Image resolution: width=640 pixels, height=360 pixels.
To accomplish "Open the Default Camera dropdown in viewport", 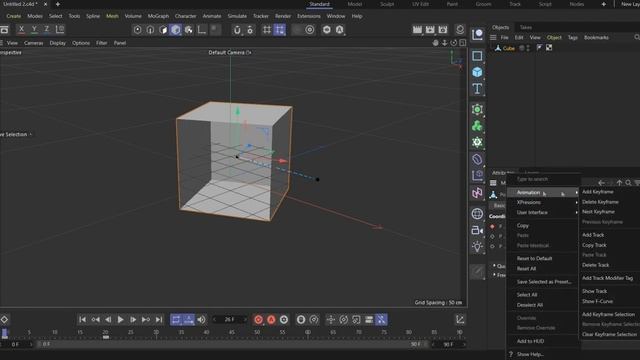I will [229, 53].
